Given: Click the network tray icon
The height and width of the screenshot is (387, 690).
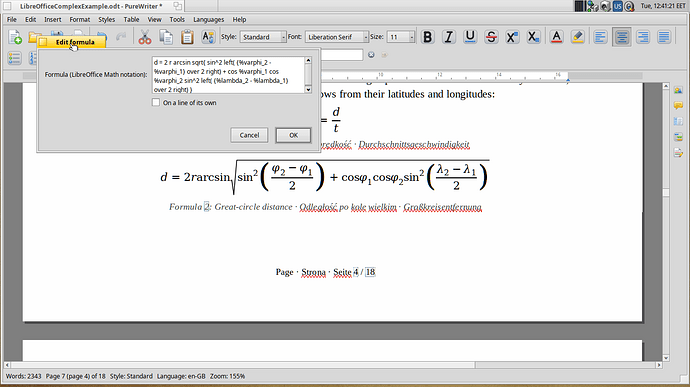Looking at the screenshot, I should point(593,6).
